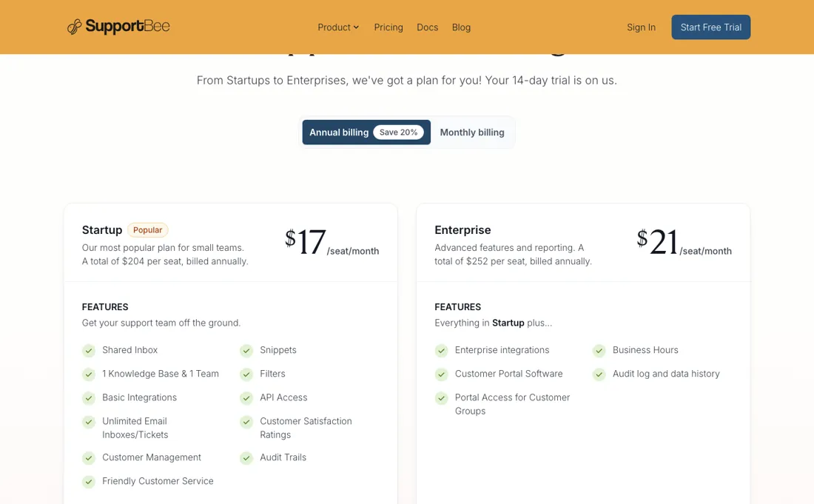This screenshot has height=504, width=814.
Task: Click "Everything in Startup plus..." text
Action: (x=493, y=323)
